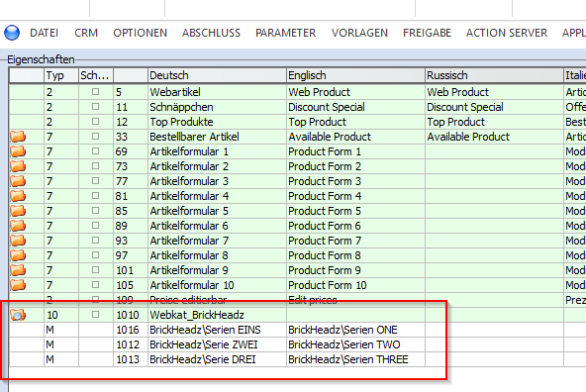Select the Webartikel cell

coord(217,92)
